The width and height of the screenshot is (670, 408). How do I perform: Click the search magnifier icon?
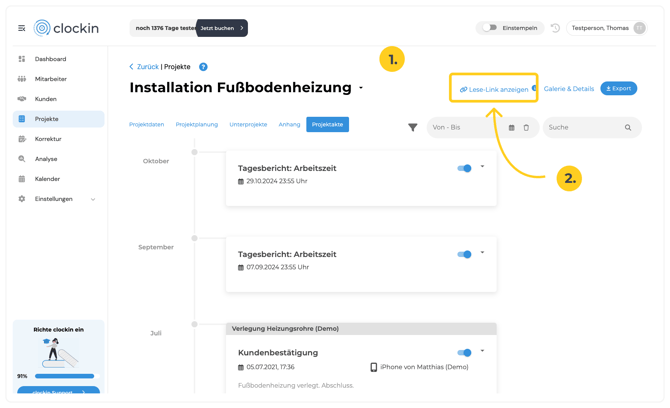(x=628, y=128)
